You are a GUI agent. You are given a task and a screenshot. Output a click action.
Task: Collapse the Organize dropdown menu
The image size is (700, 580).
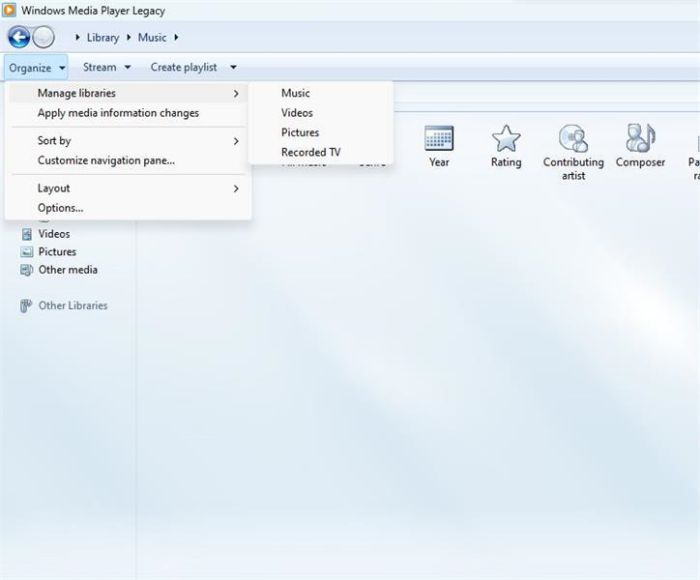coord(37,68)
